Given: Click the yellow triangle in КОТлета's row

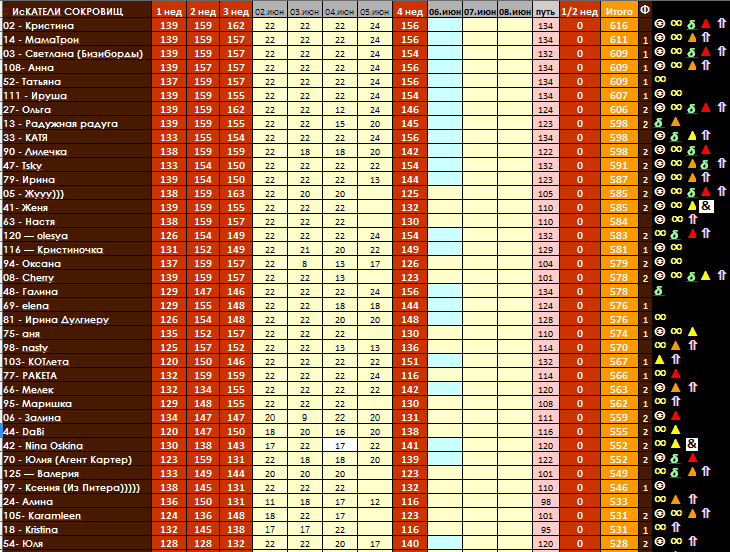Looking at the screenshot, I should coord(660,360).
